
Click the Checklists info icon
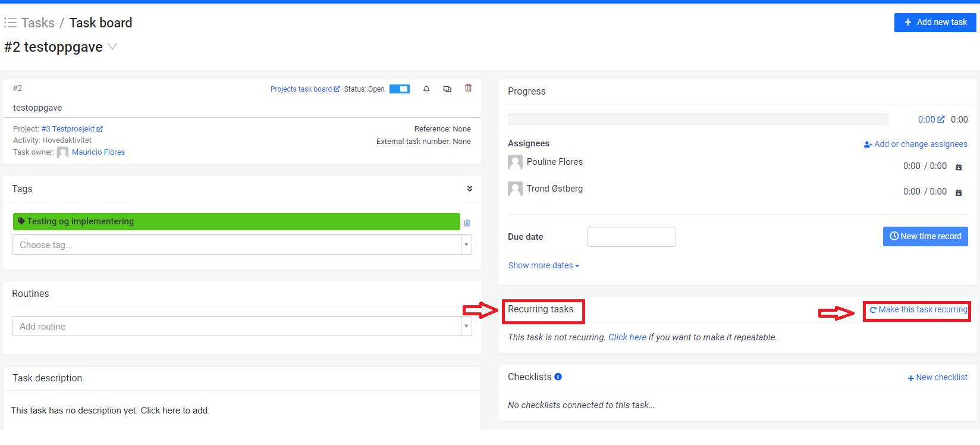[x=558, y=377]
